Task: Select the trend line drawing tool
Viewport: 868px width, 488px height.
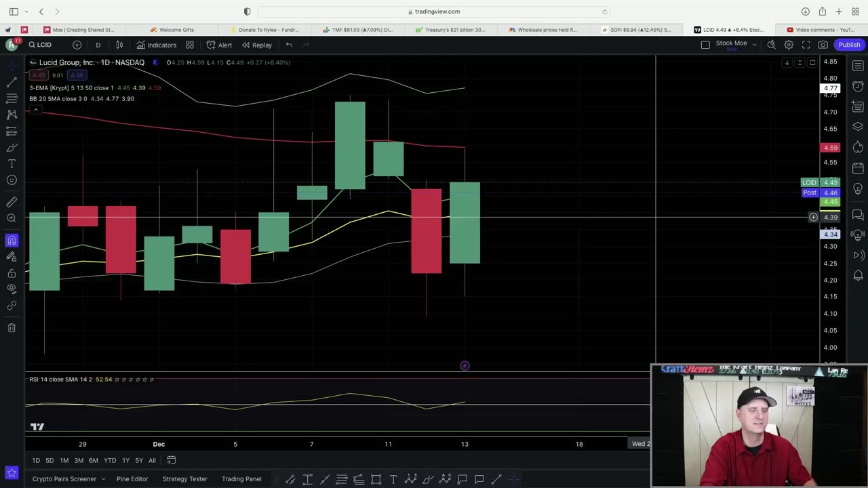Action: pos(12,82)
